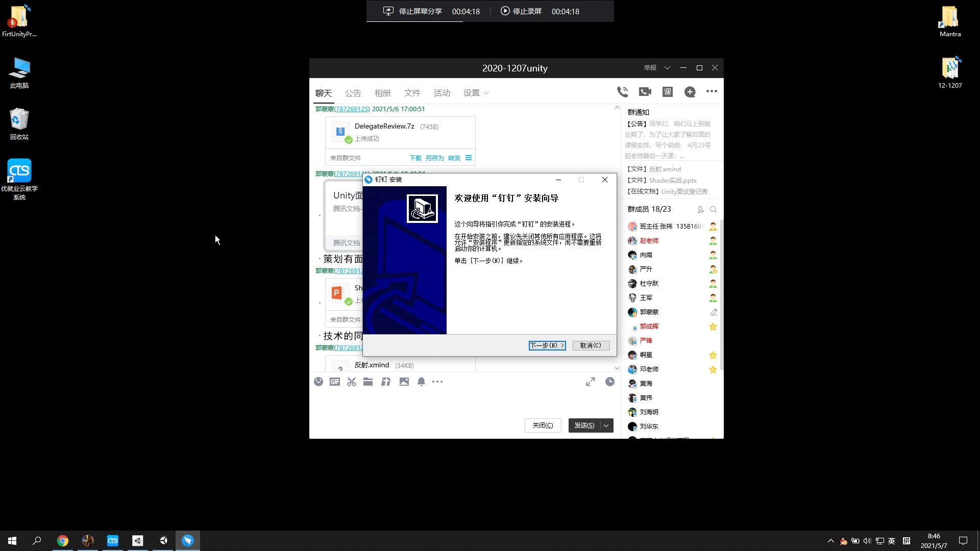
Task: Select member 赵老师 in the member list
Action: click(x=673, y=241)
